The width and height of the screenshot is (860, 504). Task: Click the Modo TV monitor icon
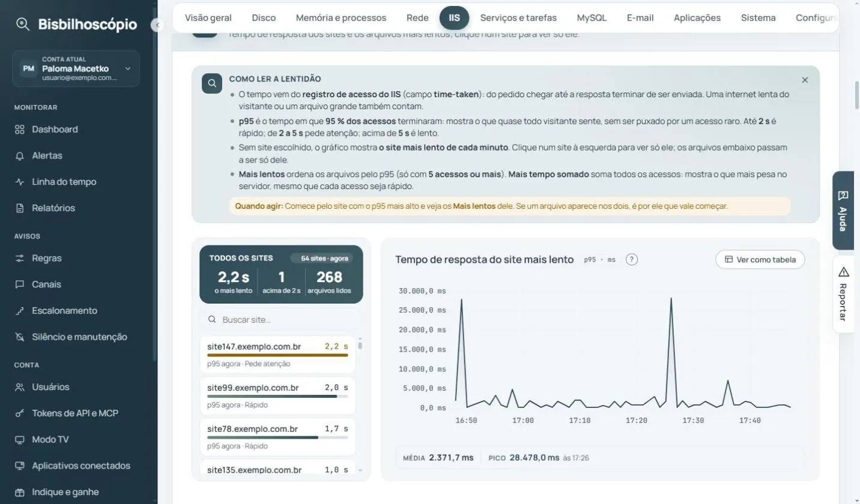click(20, 440)
